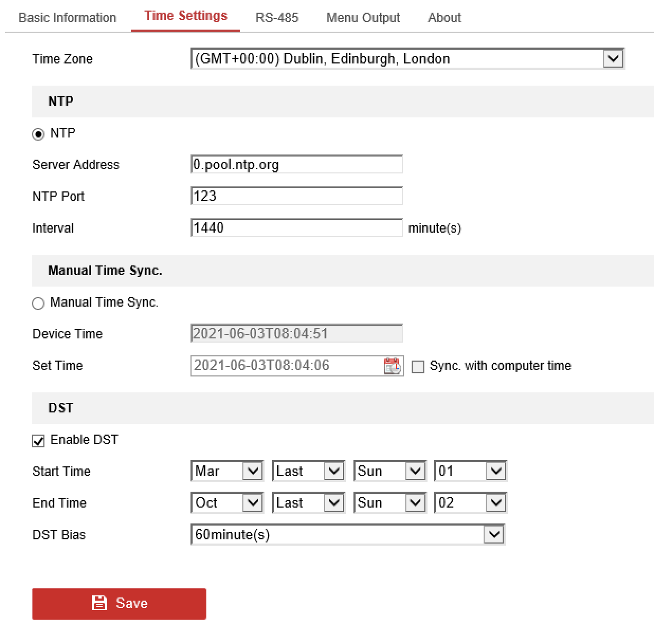
Task: Click the NTP Interval input field
Action: tap(296, 228)
